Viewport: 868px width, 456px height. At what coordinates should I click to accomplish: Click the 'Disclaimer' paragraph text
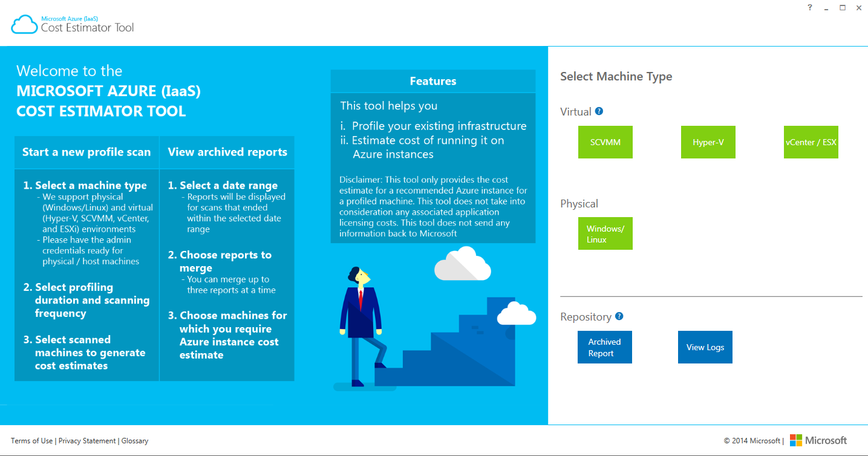point(433,206)
